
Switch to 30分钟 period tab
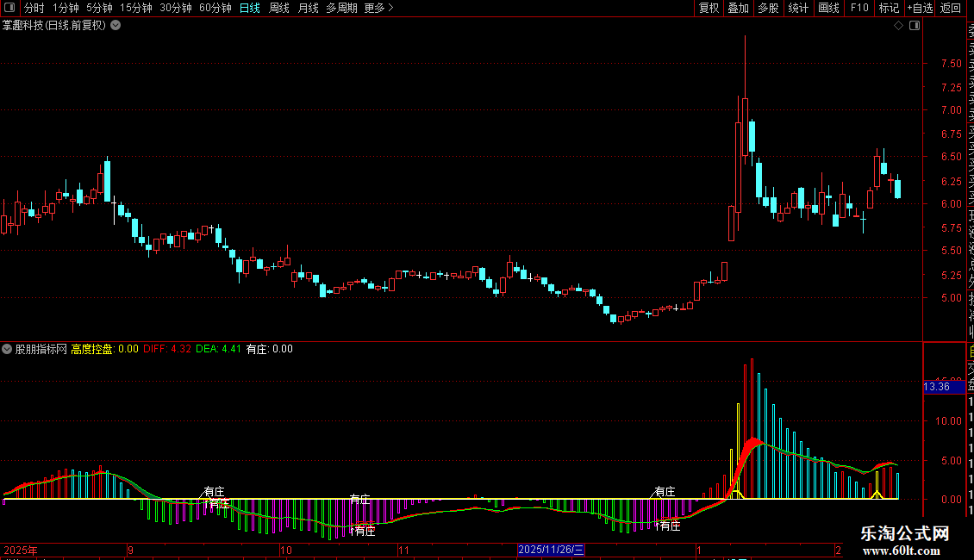tap(176, 8)
